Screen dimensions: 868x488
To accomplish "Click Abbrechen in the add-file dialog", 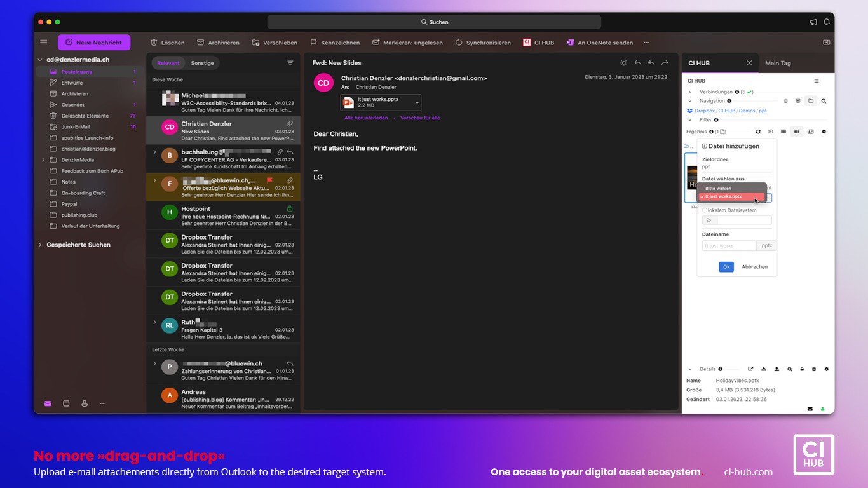I will pos(754,267).
